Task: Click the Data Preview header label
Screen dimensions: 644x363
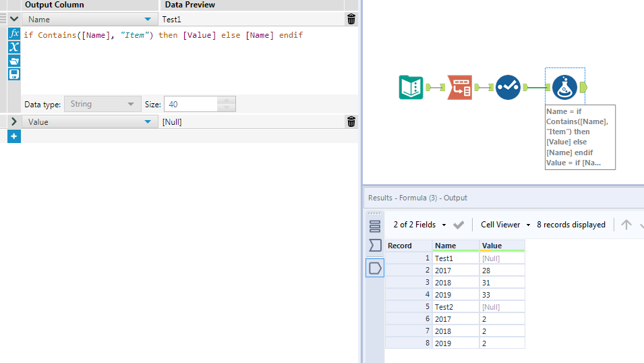Action: tap(189, 5)
